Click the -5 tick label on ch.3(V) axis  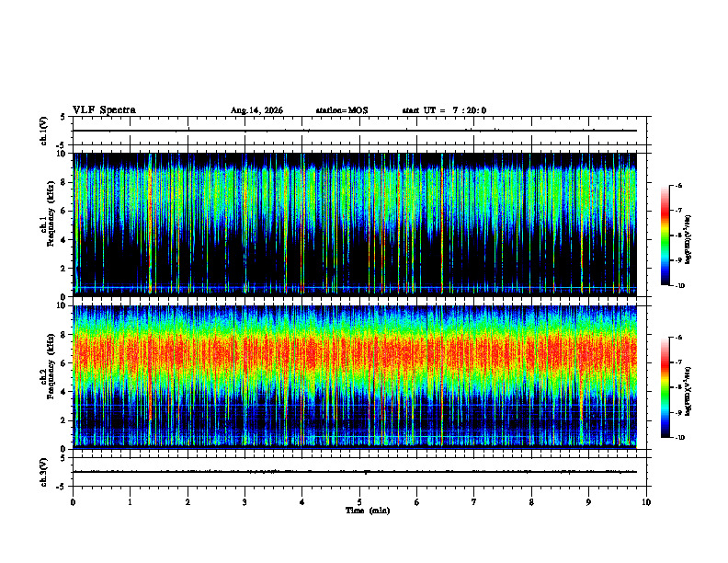[62, 487]
